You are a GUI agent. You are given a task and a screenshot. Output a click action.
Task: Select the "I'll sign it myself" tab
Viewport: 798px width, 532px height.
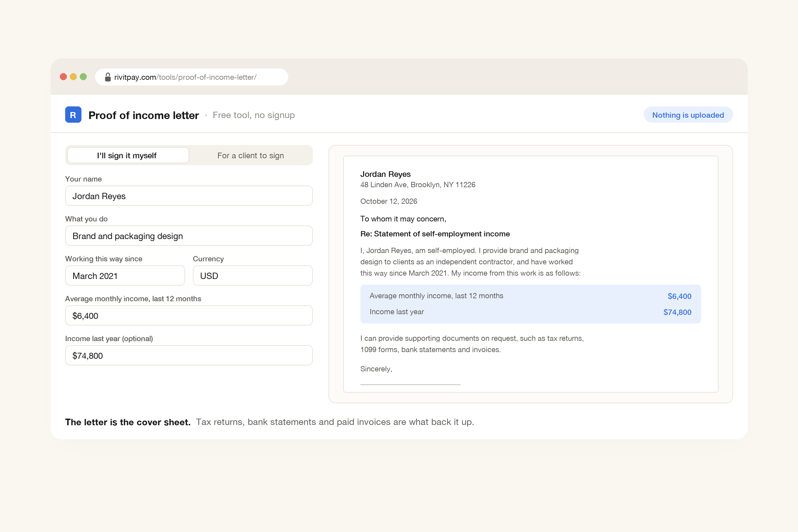click(128, 155)
